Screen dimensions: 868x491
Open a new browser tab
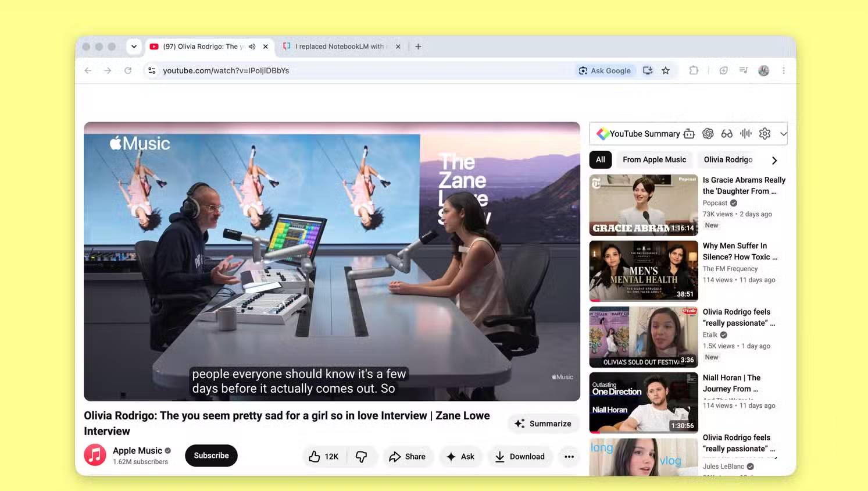418,47
